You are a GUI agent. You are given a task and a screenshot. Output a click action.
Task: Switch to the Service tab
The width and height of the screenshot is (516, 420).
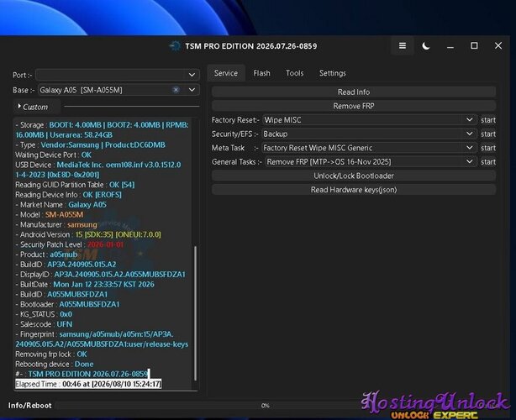click(x=226, y=73)
